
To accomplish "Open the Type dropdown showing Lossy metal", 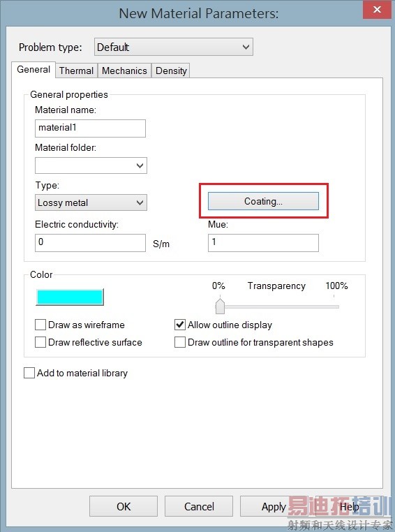I will [x=91, y=202].
